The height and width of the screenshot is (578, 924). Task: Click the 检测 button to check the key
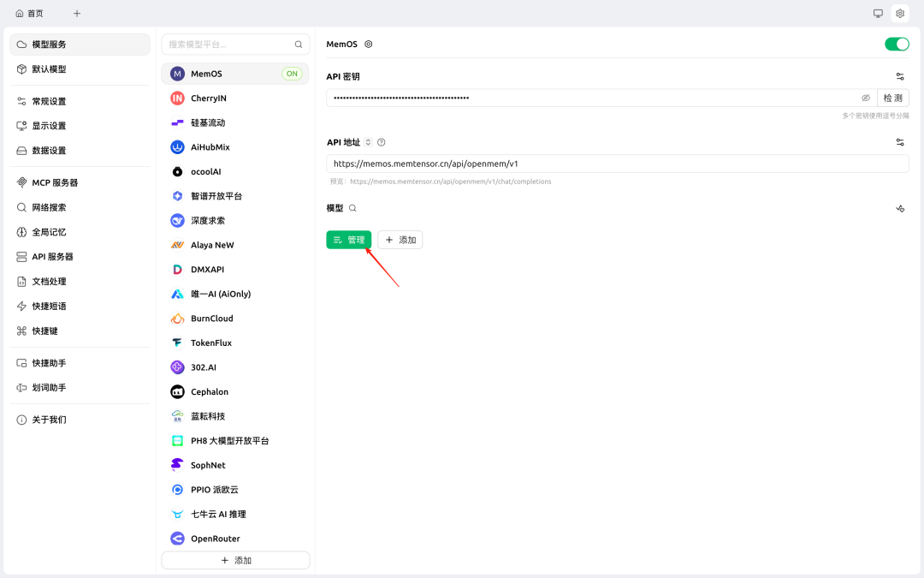click(x=892, y=98)
